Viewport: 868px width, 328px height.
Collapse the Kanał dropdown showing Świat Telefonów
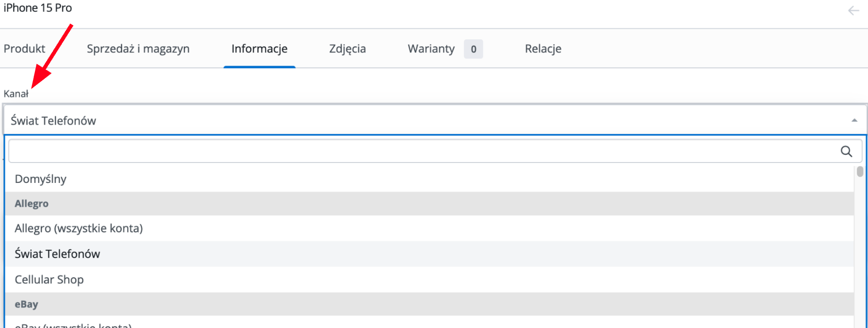click(x=435, y=120)
